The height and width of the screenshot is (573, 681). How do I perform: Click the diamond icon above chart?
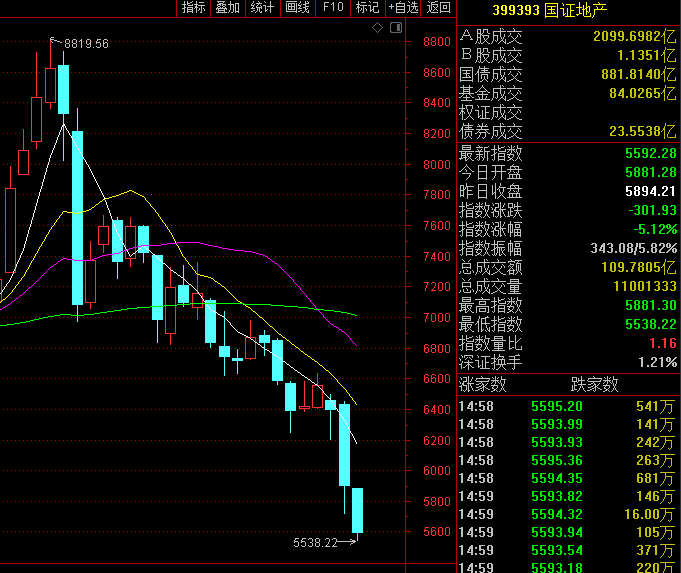click(377, 28)
